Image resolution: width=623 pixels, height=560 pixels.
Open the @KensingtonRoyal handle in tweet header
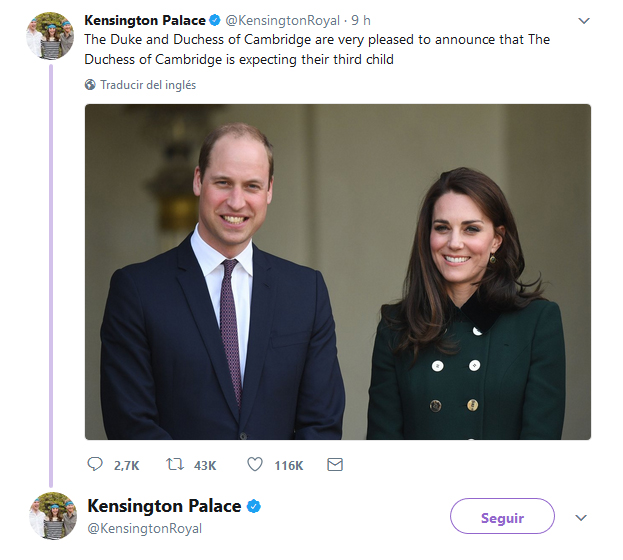[282, 21]
